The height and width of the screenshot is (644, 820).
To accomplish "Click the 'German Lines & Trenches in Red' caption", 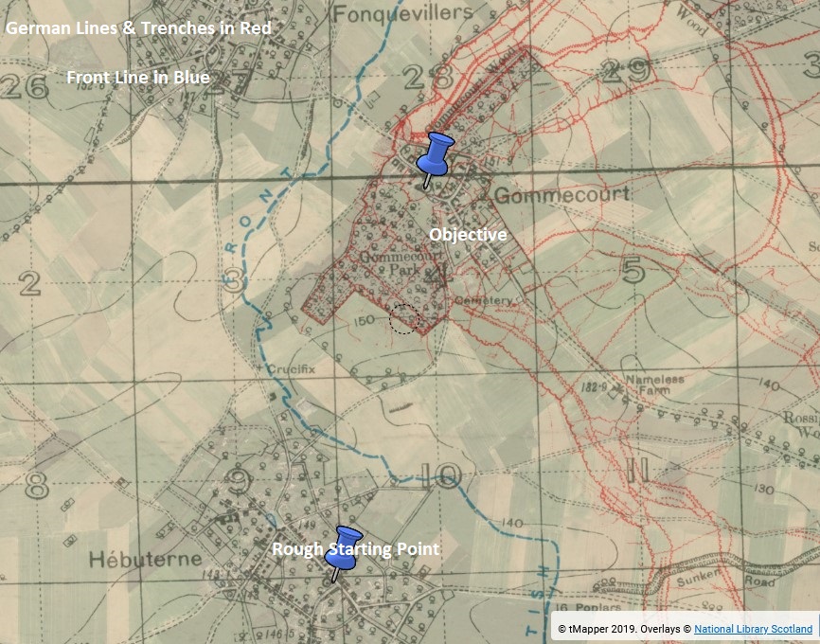I will click(x=138, y=27).
